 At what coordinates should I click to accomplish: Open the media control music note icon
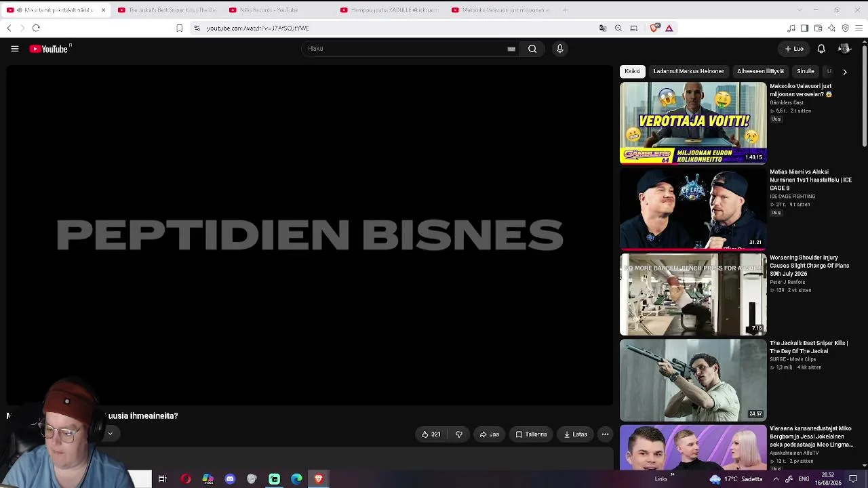(791, 28)
